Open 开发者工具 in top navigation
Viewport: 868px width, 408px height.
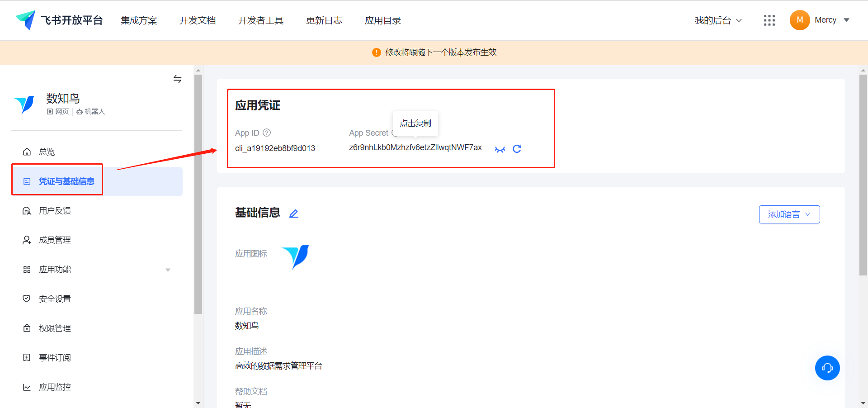coord(261,20)
